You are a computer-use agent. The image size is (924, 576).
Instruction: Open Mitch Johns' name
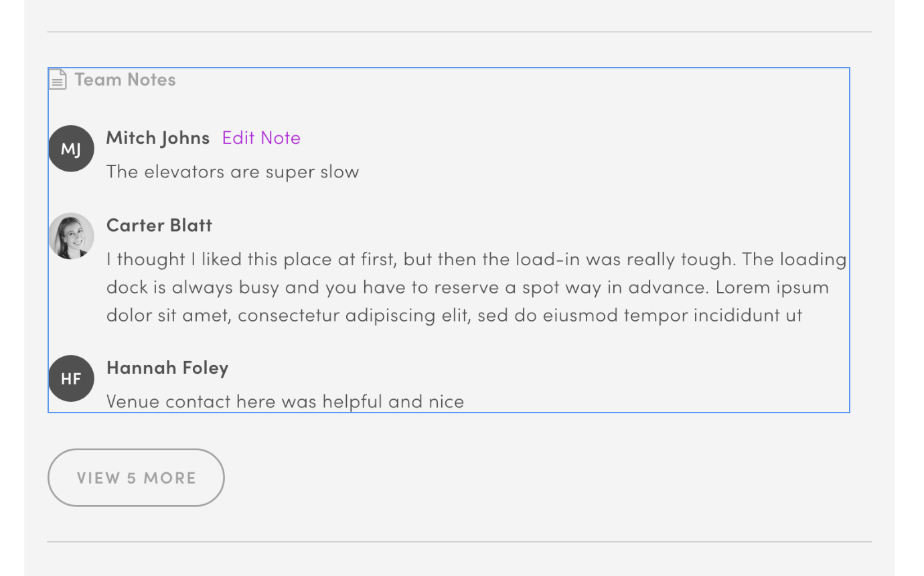(x=158, y=137)
